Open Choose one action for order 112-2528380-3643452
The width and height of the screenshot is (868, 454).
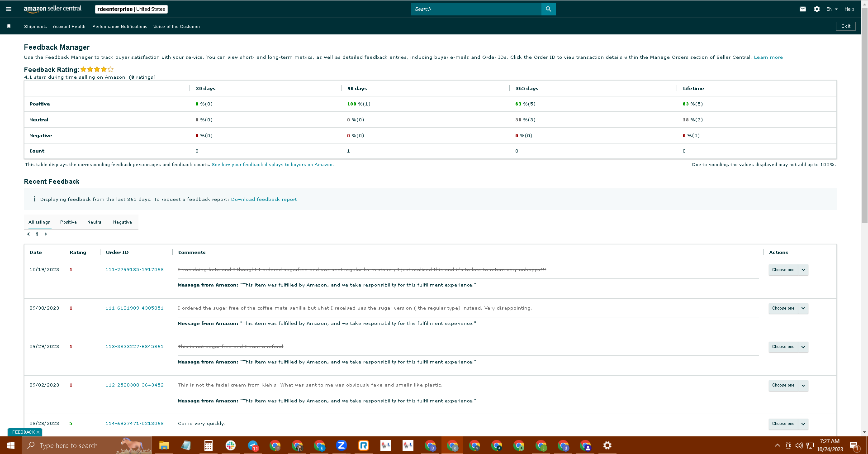[788, 385]
